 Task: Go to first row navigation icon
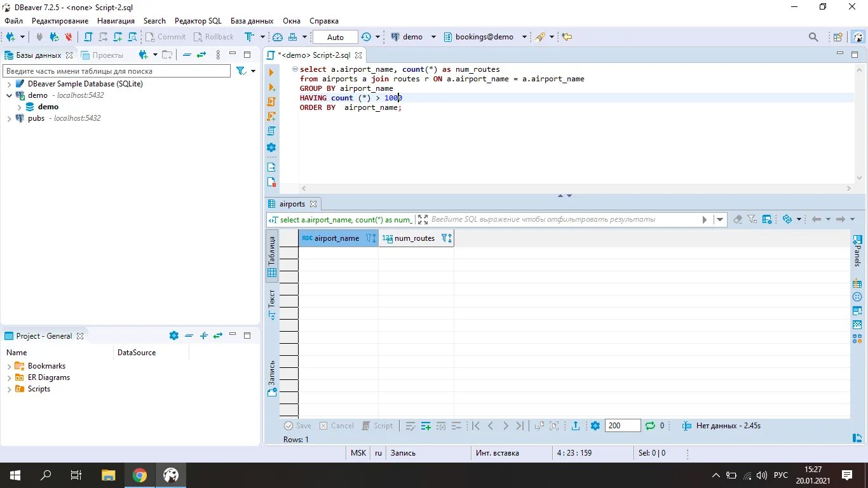[475, 426]
